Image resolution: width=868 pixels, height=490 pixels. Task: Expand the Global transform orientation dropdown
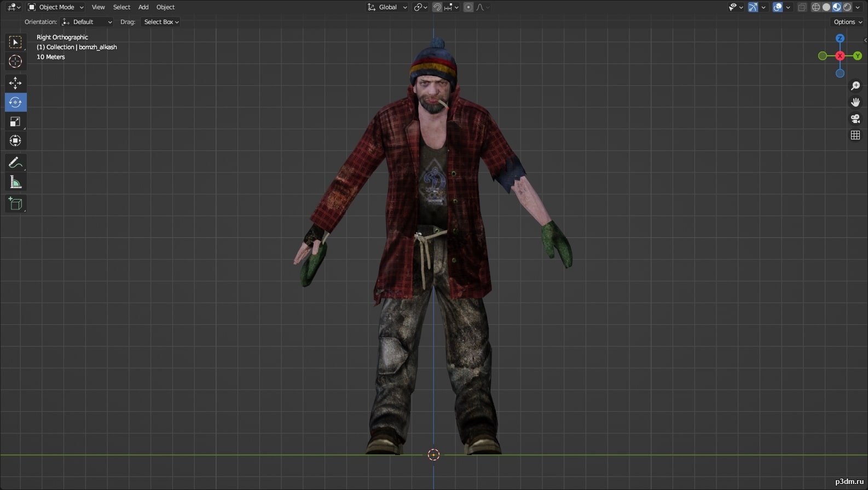387,7
